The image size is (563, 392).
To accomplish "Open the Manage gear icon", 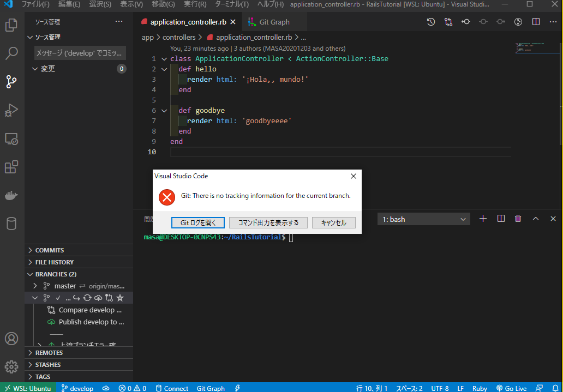I will (x=11, y=366).
